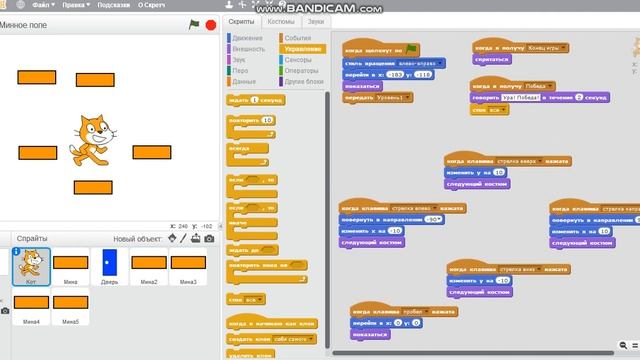The height and width of the screenshot is (360, 640).
Task: Click the green flag to start project
Action: pos(194,24)
